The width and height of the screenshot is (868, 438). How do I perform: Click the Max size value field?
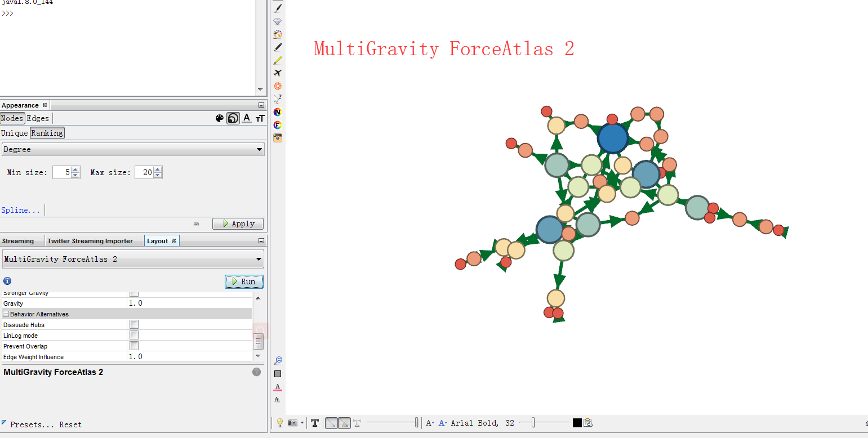click(x=144, y=172)
